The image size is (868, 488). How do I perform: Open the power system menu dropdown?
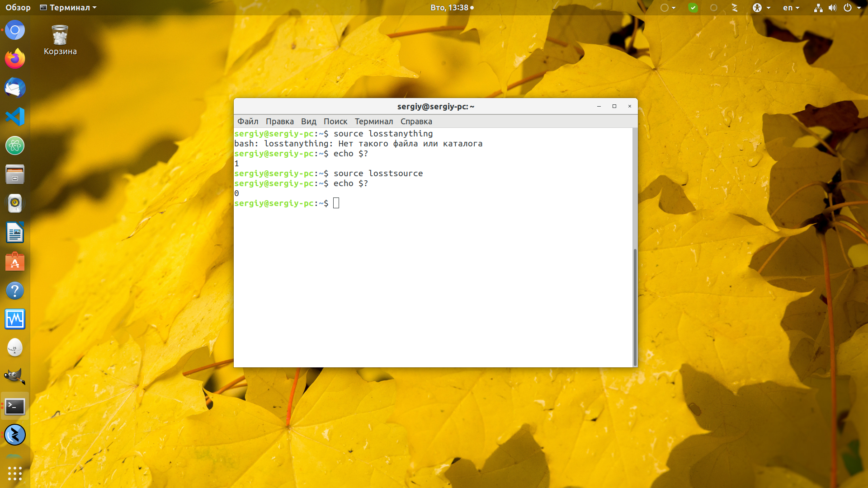pyautogui.click(x=852, y=8)
